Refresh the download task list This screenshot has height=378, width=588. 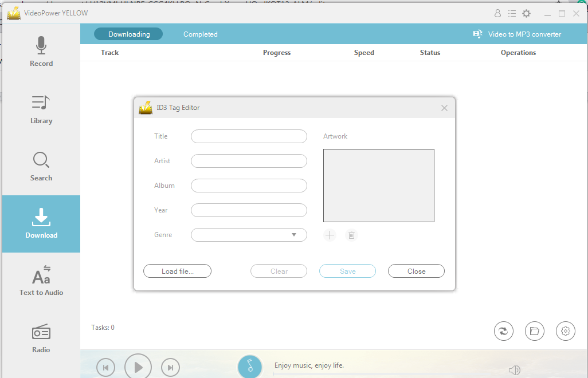click(504, 331)
